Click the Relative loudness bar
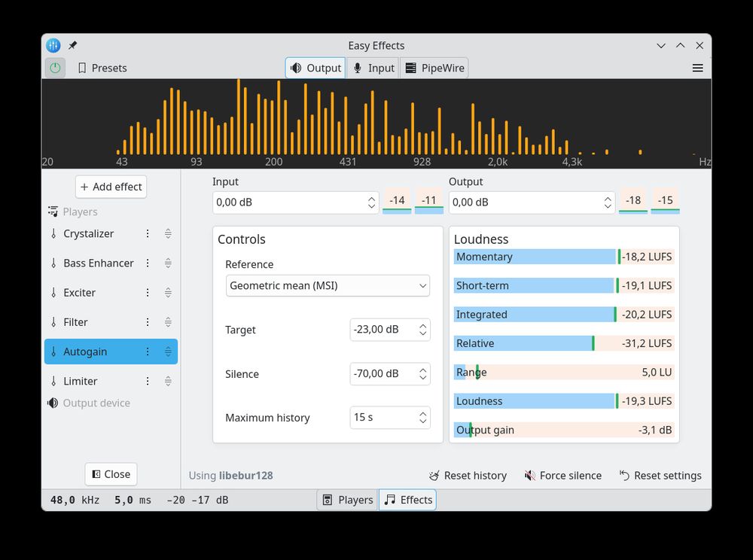 564,343
